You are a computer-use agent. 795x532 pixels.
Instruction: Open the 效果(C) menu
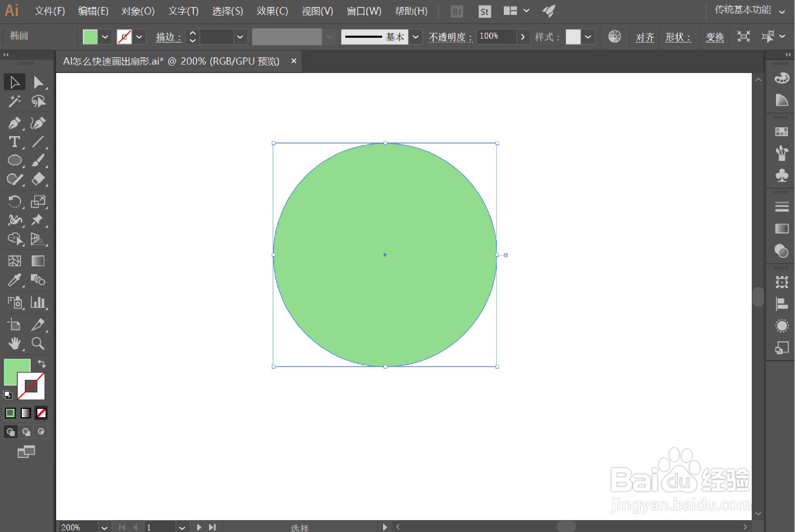(x=272, y=11)
